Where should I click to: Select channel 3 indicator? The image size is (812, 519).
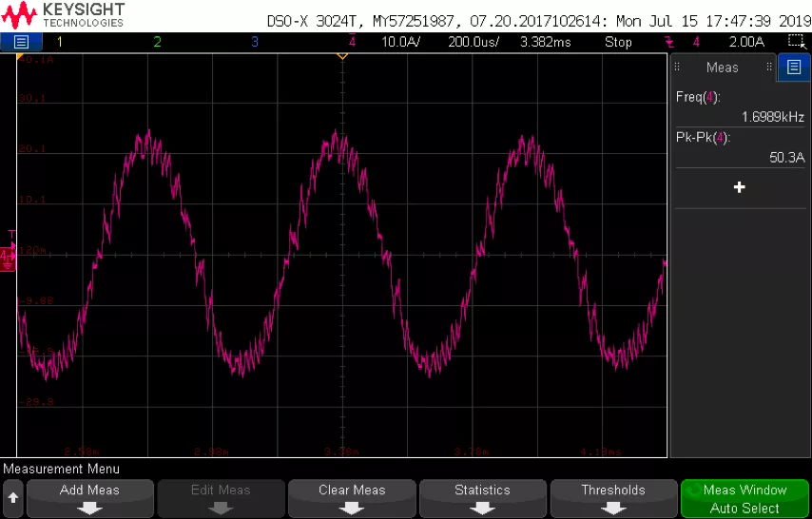254,42
